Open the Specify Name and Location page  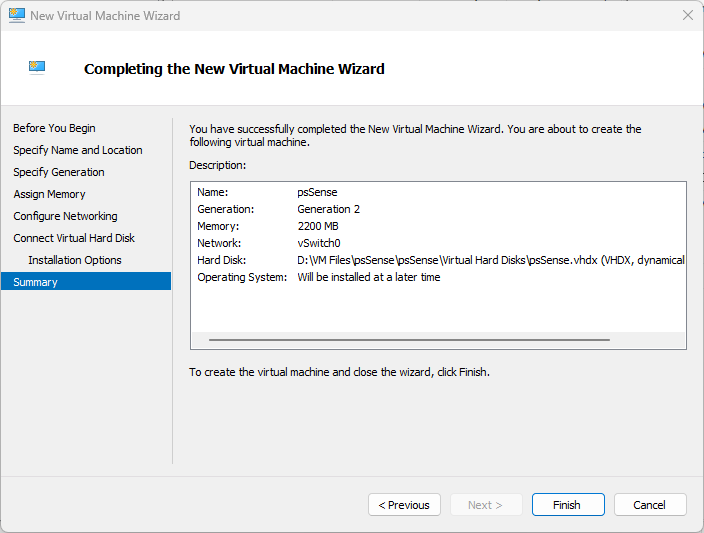(x=78, y=150)
